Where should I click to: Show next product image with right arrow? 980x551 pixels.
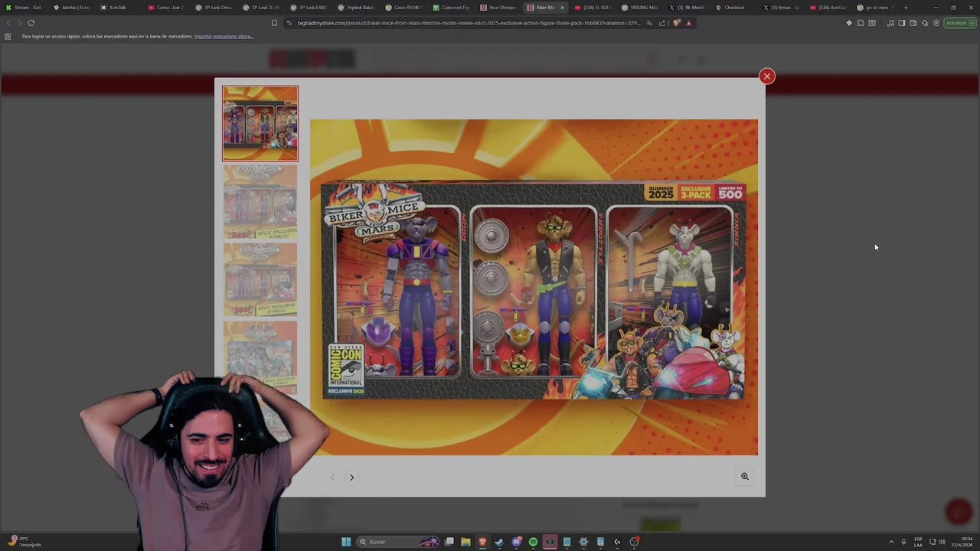(351, 478)
